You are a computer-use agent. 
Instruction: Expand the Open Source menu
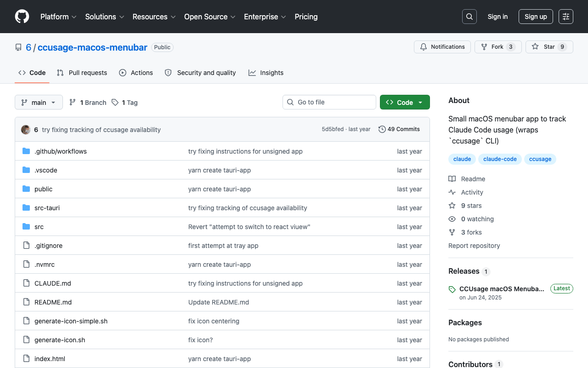coord(210,17)
